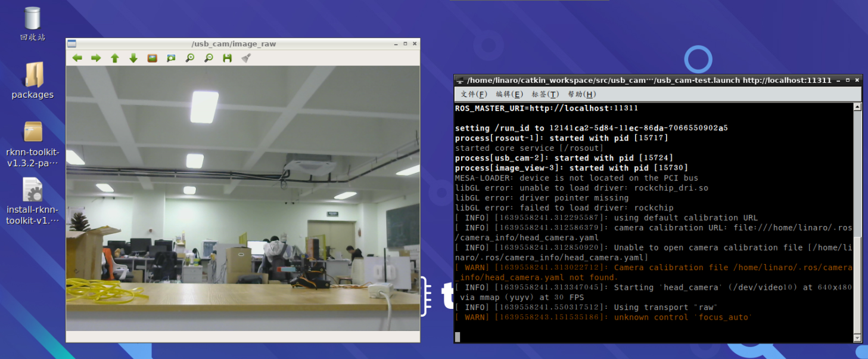Viewport: 868px width, 359px height.
Task: Click the green up arrow toolbar icon
Action: 114,58
